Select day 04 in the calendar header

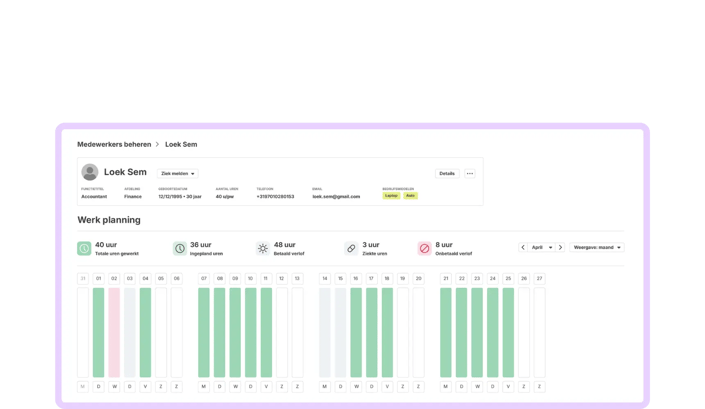click(145, 279)
